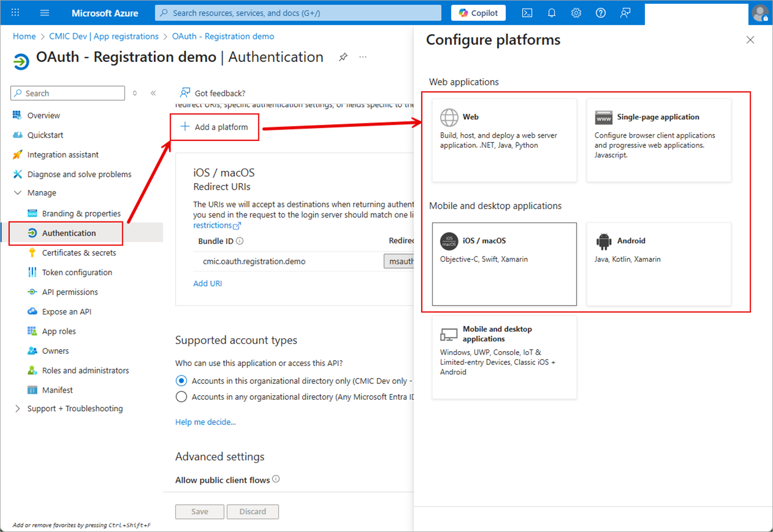Select accounts in any organizational directory
Screen dimensions: 773x532
pyautogui.click(x=181, y=396)
